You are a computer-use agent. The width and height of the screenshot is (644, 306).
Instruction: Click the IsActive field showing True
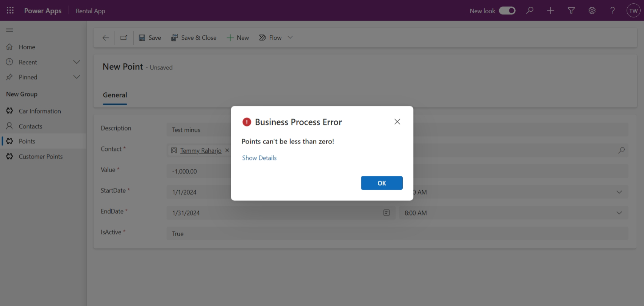[397, 234]
